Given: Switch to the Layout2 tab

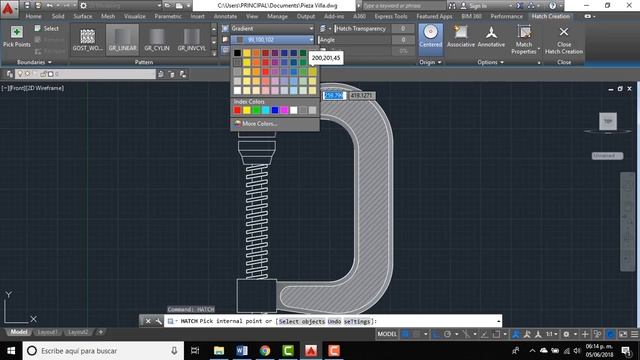Looking at the screenshot, I should 78,332.
